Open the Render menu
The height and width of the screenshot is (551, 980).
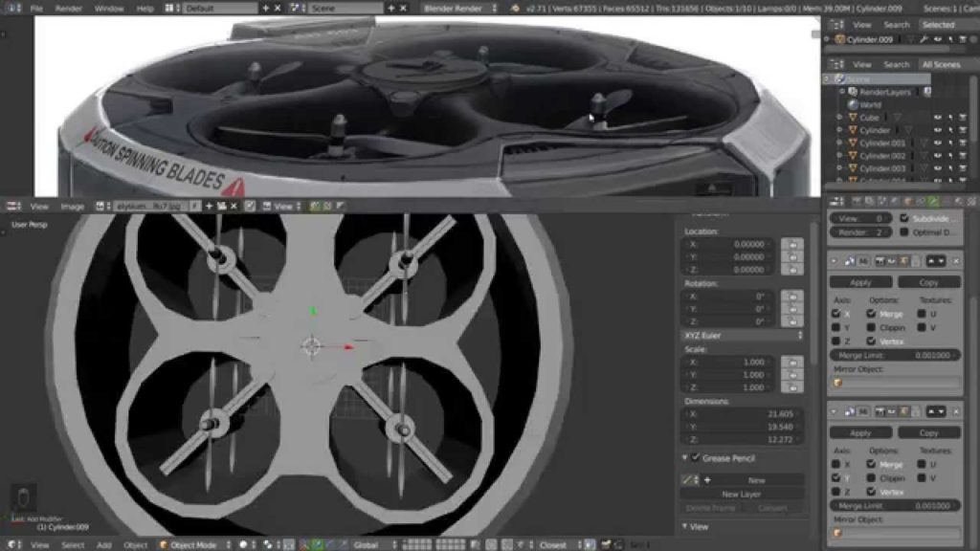69,8
